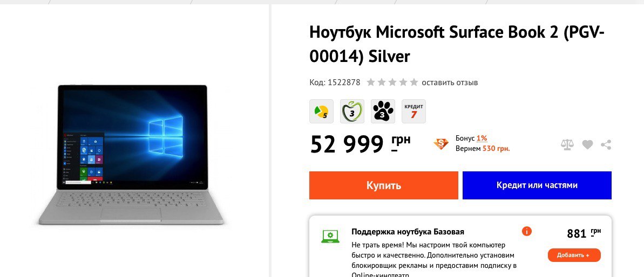Click the green laptop support icon
The image size is (644, 277).
click(x=330, y=237)
